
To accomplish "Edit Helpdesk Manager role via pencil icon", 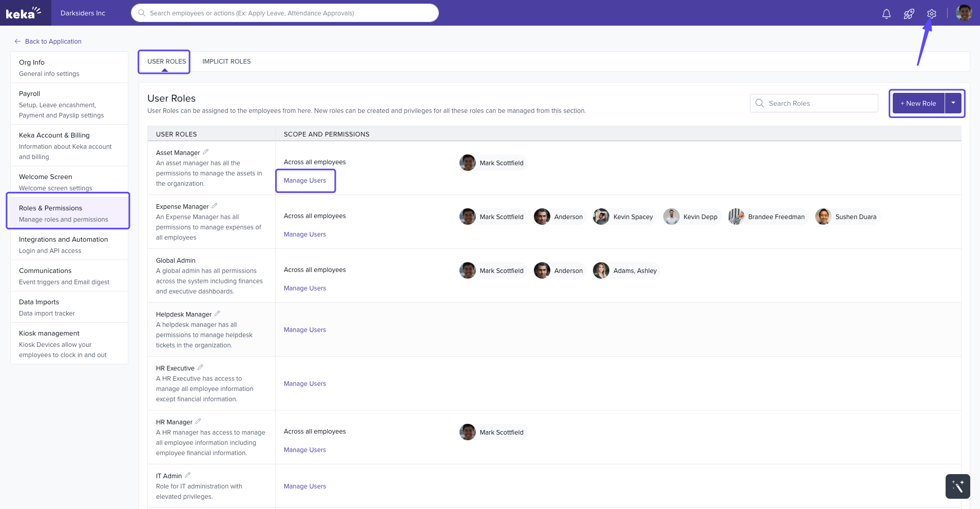I will coord(217,314).
